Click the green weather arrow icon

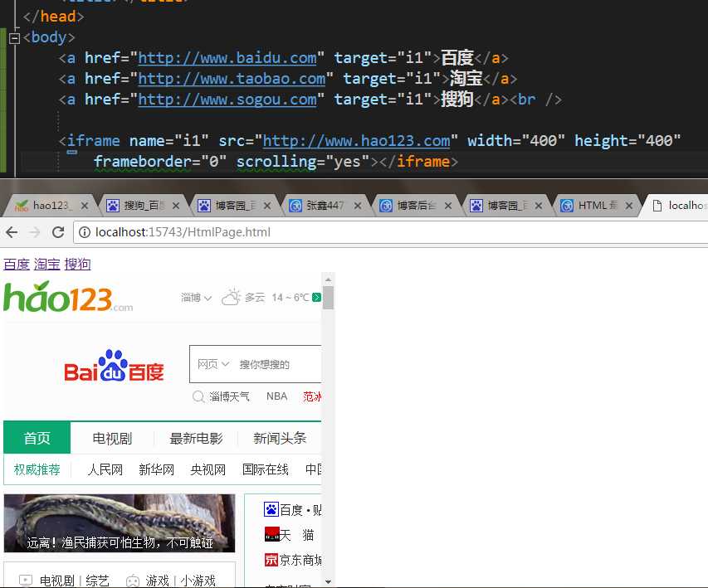(x=316, y=298)
